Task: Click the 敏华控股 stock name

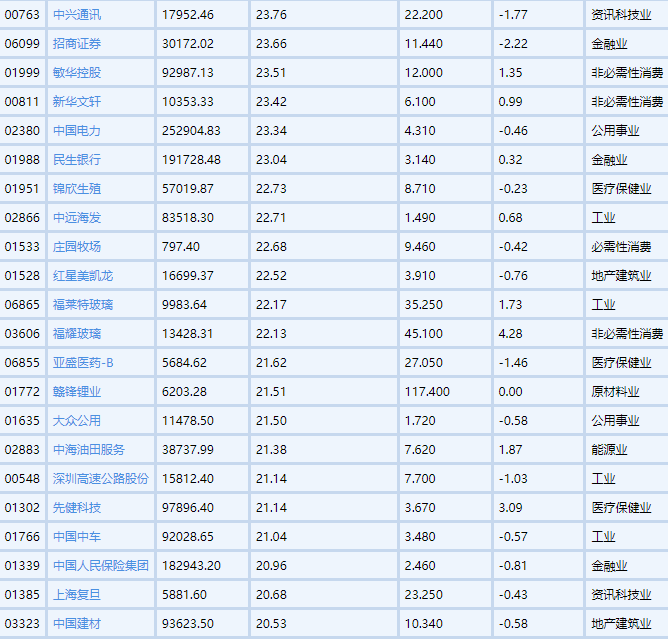Action: (x=77, y=73)
